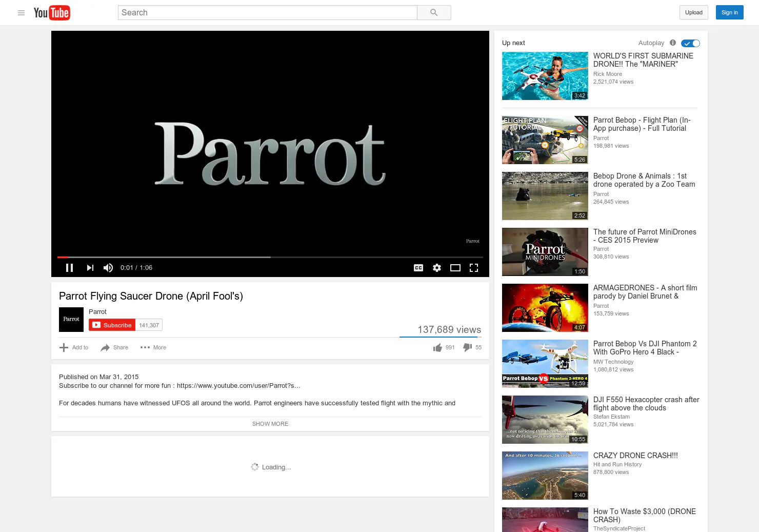Click Published on Mar 31, 2015 text
The height and width of the screenshot is (532, 759).
[99, 377]
